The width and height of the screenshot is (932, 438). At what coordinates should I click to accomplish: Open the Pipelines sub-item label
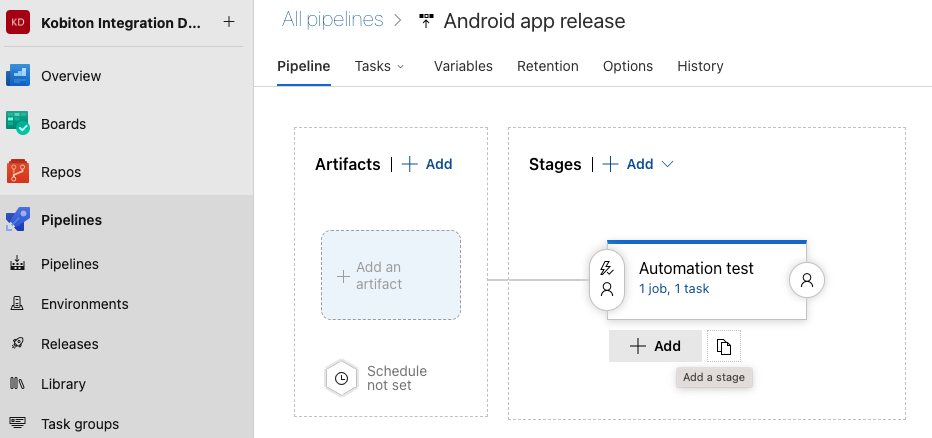(70, 264)
